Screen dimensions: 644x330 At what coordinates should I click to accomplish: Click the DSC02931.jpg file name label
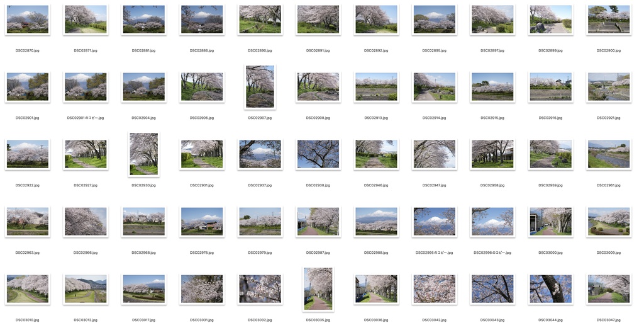202,186
